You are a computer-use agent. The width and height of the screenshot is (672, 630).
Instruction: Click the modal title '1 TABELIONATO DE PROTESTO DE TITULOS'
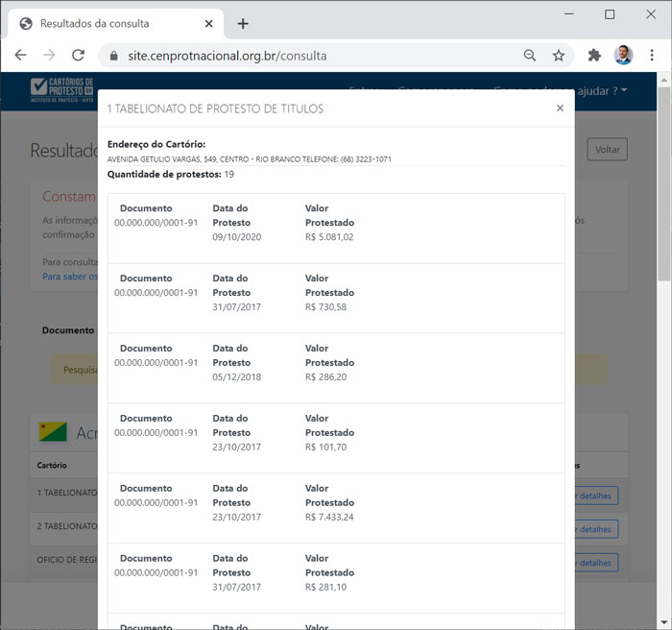(x=215, y=109)
